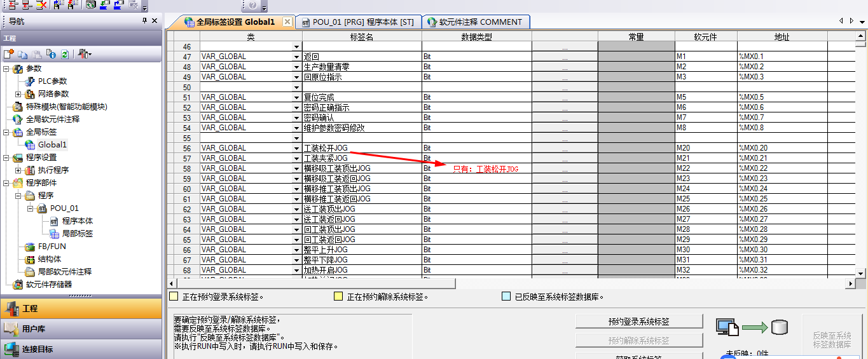The height and width of the screenshot is (359, 868).
Task: Open the 连接目标 navigation view
Action: pyautogui.click(x=38, y=349)
